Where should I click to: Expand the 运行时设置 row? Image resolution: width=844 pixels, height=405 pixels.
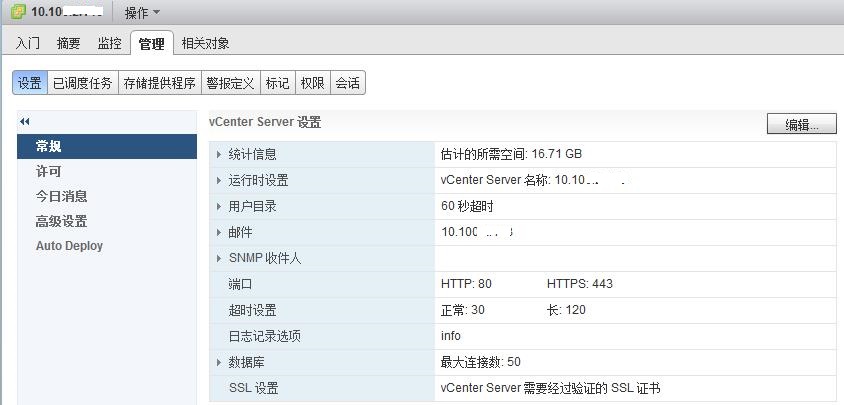[219, 180]
